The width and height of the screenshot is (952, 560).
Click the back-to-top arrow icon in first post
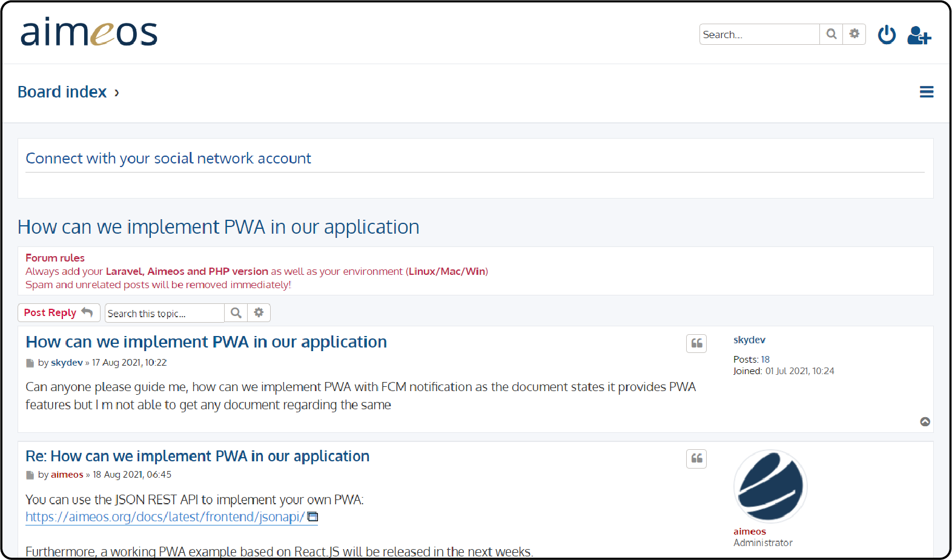tap(925, 422)
